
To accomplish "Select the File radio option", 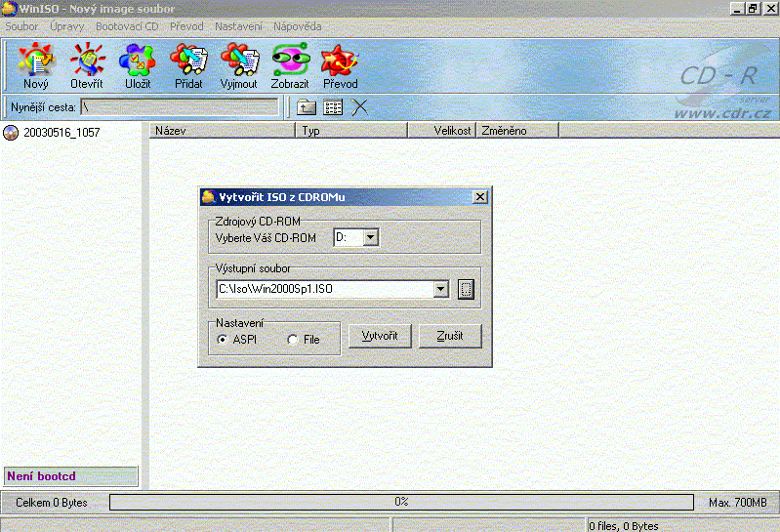I will [x=304, y=340].
